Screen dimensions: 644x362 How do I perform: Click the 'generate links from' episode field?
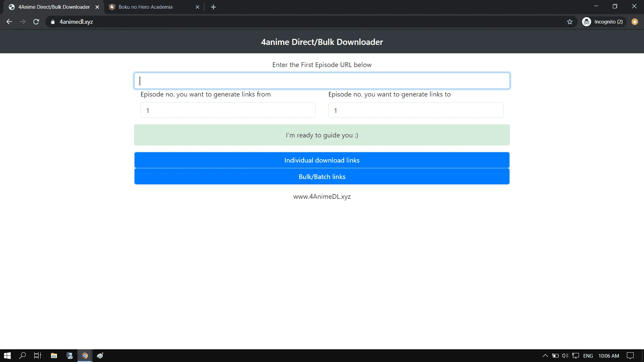(228, 110)
